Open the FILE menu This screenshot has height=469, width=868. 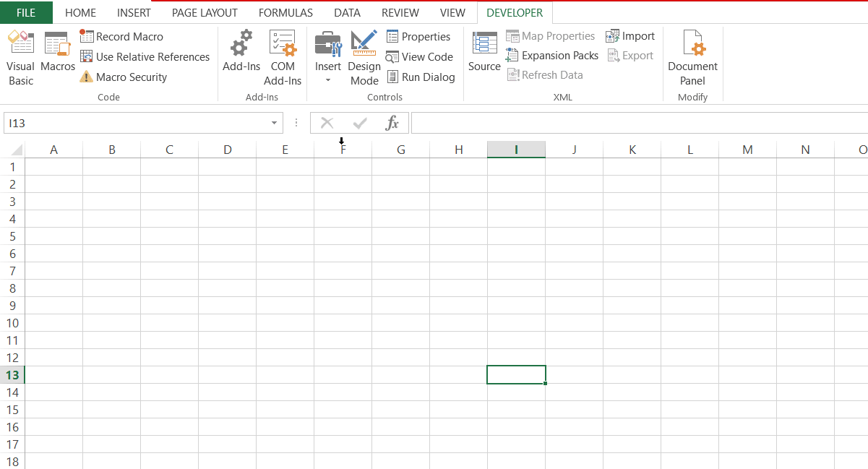click(x=26, y=12)
